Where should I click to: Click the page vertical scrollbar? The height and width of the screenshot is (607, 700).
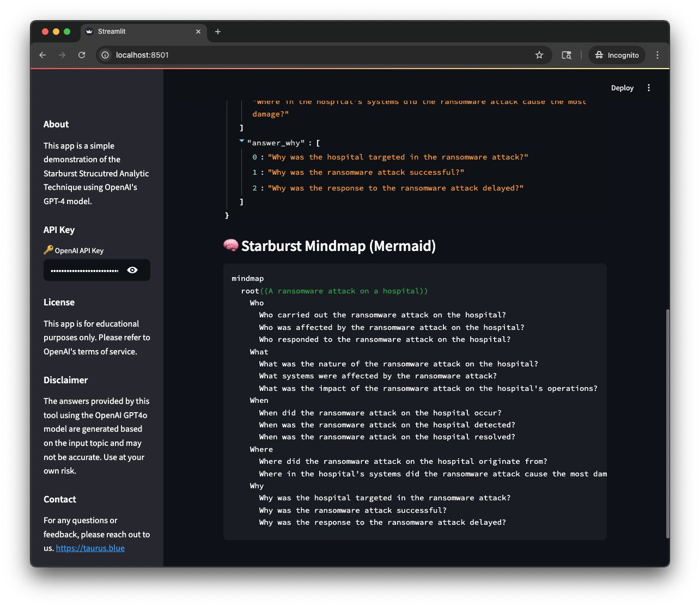pos(667,423)
